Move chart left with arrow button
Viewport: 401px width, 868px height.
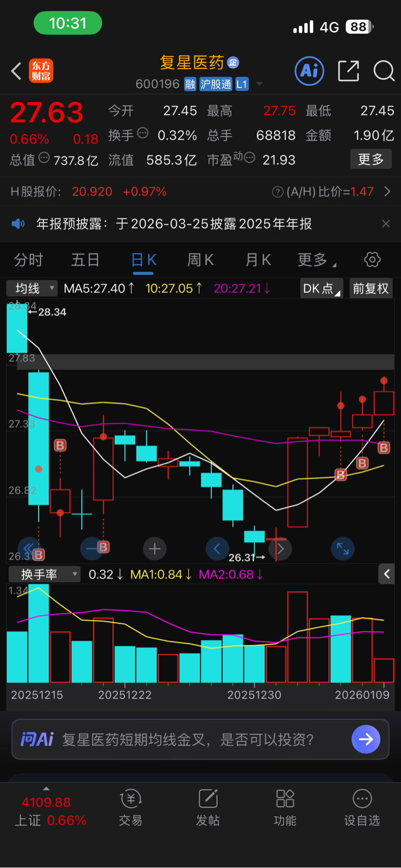coord(217,549)
